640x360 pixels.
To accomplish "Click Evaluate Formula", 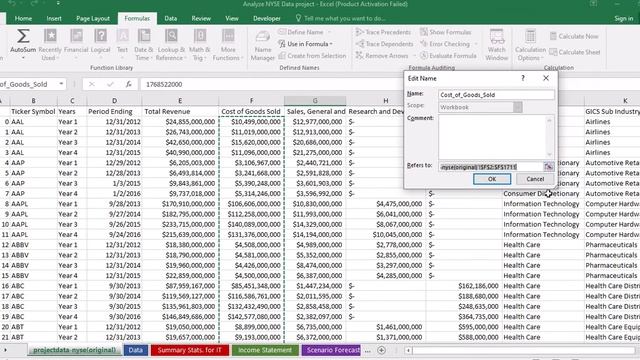I will pyautogui.click(x=448, y=56).
